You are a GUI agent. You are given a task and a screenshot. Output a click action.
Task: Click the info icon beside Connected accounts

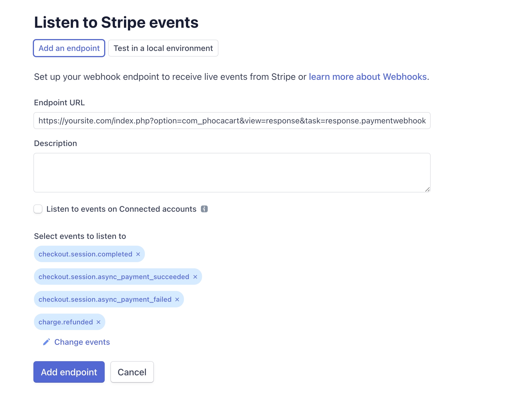204,209
